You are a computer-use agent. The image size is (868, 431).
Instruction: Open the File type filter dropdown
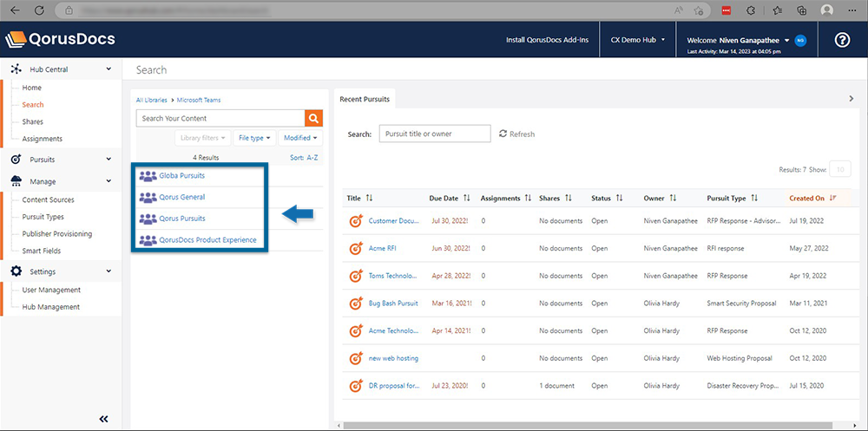tap(254, 138)
